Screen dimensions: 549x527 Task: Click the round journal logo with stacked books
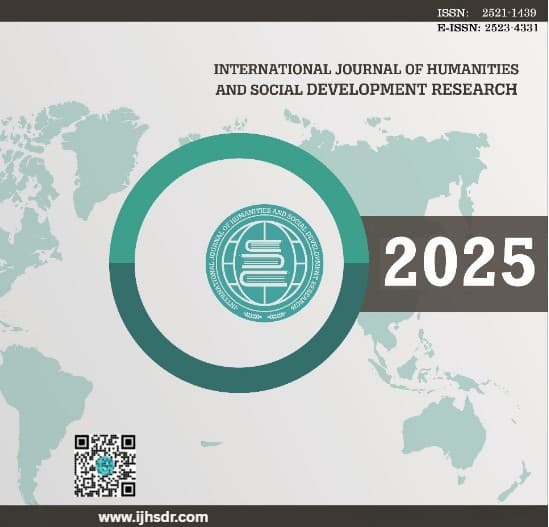coord(264,263)
